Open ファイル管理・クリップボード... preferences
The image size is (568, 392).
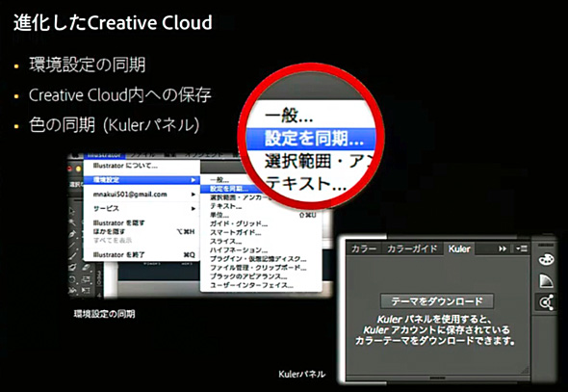click(258, 268)
